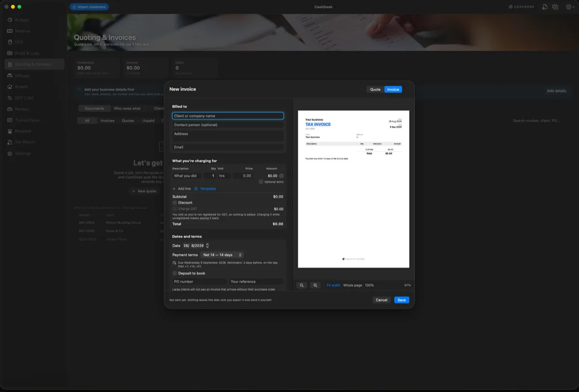Zoom in the invoice preview
Image resolution: width=579 pixels, height=392 pixels.
tap(315, 285)
